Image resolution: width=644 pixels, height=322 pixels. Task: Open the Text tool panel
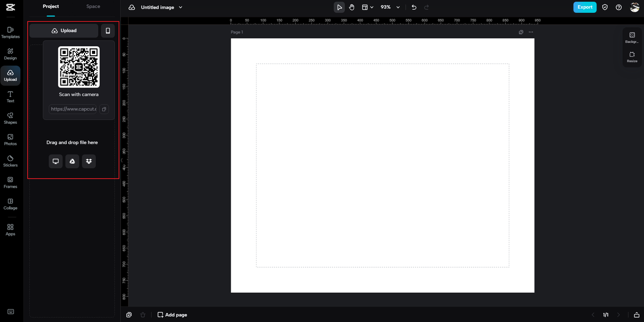(10, 97)
